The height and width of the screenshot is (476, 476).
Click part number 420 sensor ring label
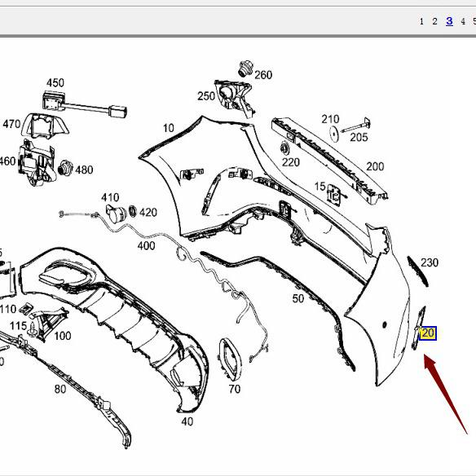tap(148, 212)
